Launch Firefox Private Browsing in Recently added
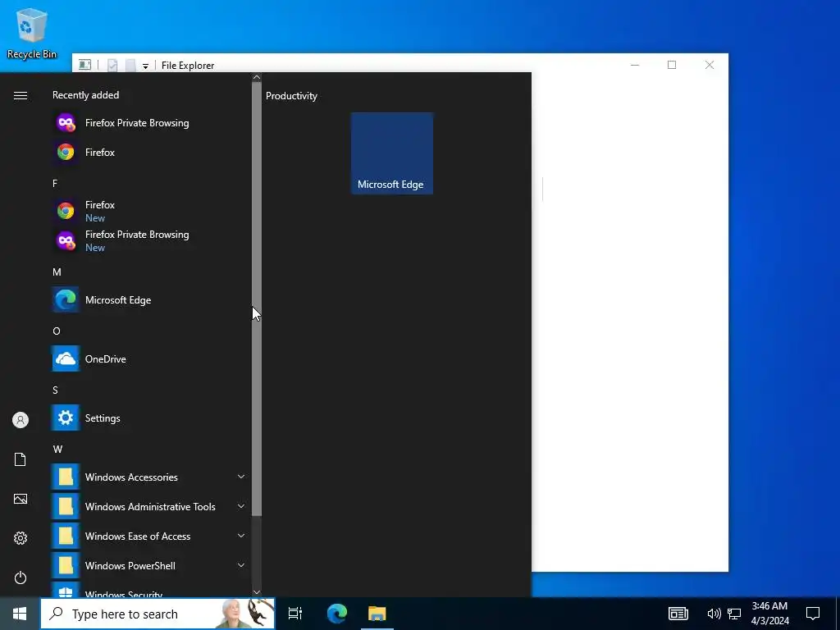This screenshot has height=630, width=840. pyautogui.click(x=150, y=123)
